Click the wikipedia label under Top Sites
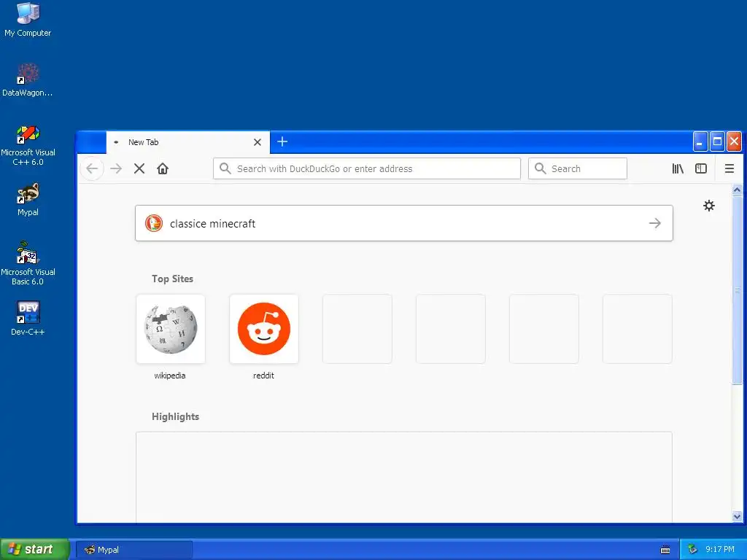The image size is (747, 560). coord(169,376)
